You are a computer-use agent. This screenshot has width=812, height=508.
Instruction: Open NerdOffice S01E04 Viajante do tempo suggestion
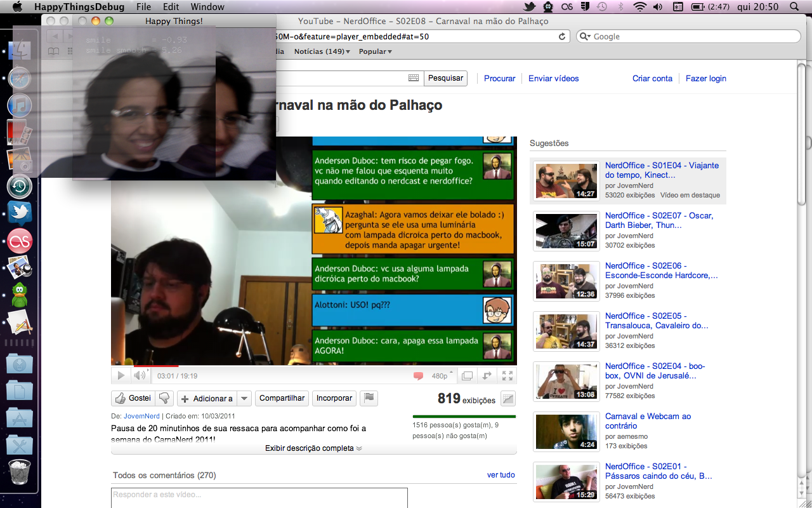point(662,170)
